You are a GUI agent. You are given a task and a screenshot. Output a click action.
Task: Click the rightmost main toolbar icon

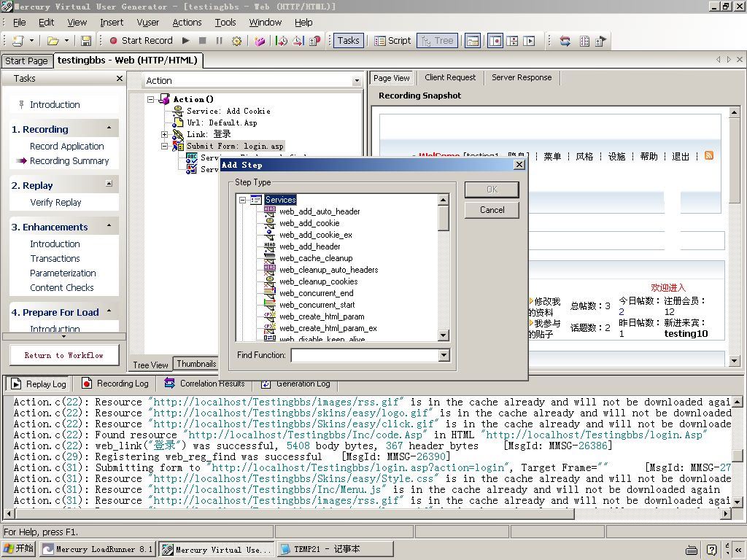601,41
